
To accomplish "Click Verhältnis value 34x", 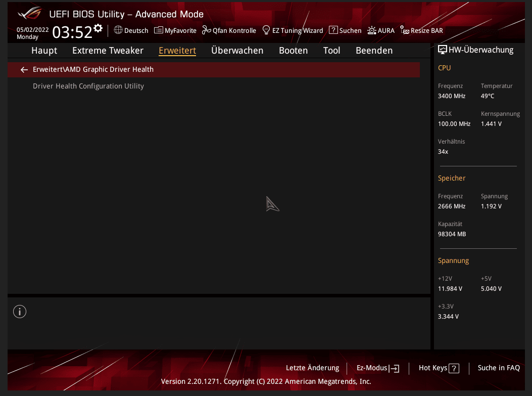I will [x=443, y=152].
